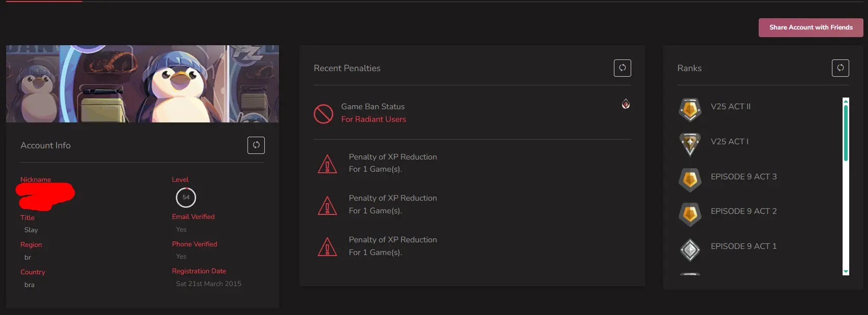Refresh the Account Info panel

256,145
